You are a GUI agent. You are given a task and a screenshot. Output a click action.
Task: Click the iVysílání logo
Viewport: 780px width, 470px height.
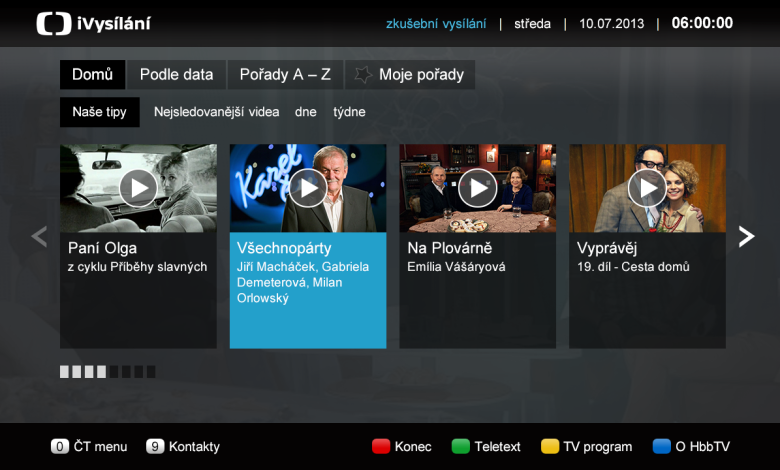[x=93, y=23]
